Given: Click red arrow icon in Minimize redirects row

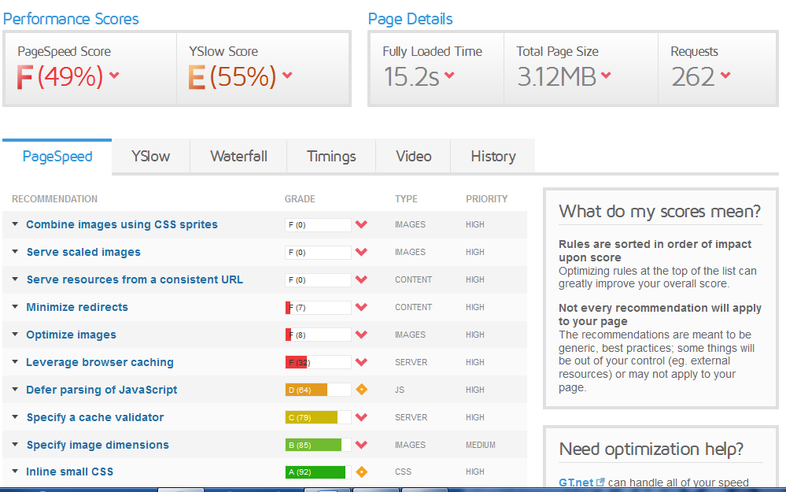Looking at the screenshot, I should (x=361, y=307).
